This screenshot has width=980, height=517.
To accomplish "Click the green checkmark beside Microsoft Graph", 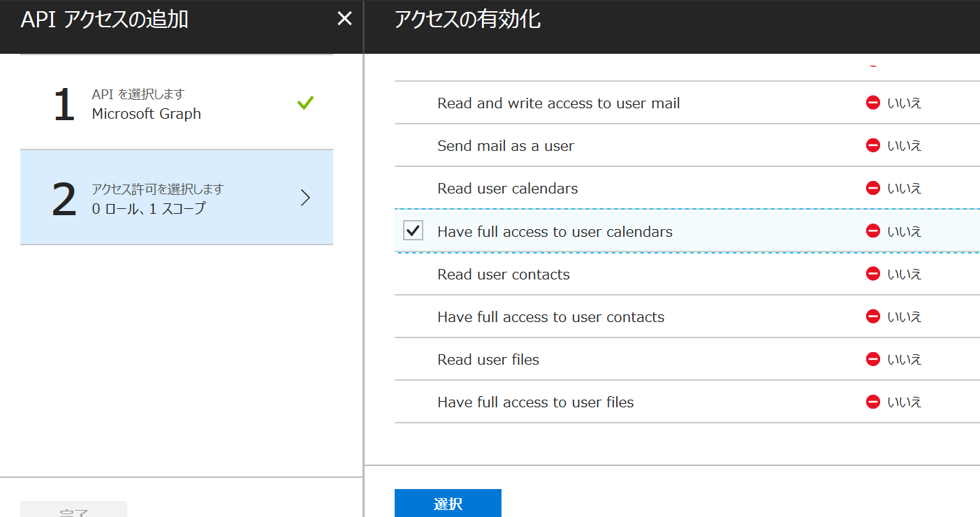I will (305, 103).
